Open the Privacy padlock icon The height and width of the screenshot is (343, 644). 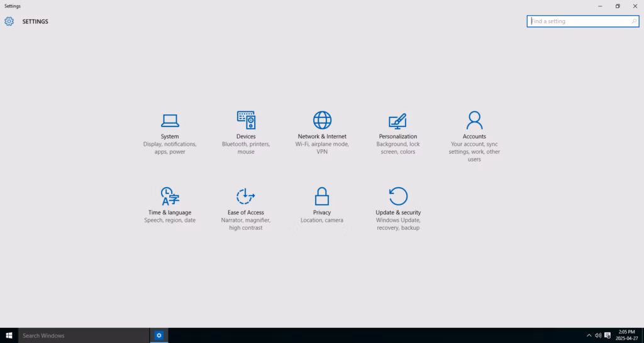coord(322,196)
